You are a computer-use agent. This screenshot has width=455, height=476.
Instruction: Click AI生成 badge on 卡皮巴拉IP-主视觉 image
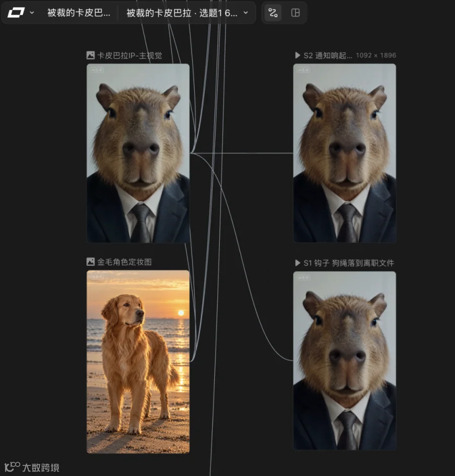[97, 70]
